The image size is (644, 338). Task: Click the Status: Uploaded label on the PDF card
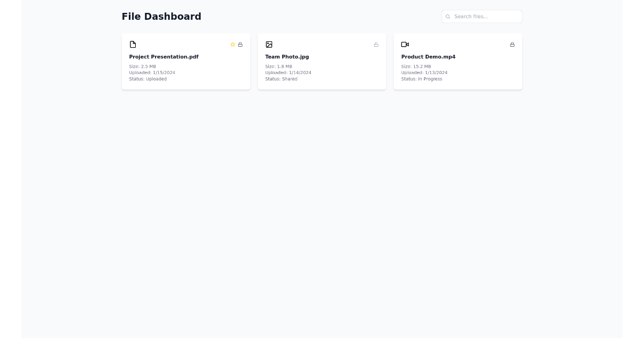click(x=148, y=79)
